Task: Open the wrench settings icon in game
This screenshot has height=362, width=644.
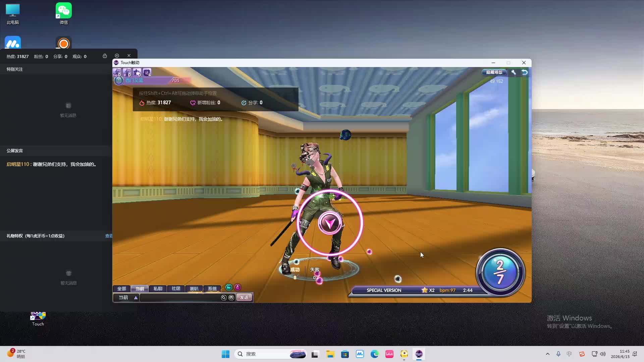Action: [514, 72]
